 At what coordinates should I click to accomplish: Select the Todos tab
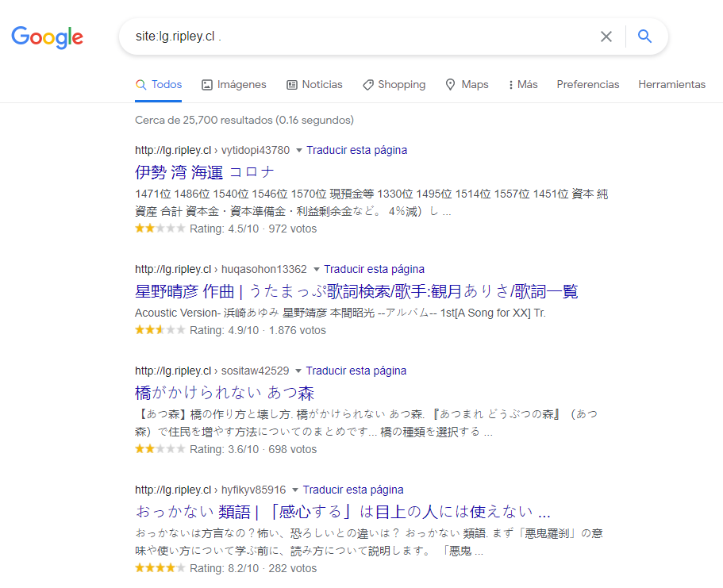159,84
